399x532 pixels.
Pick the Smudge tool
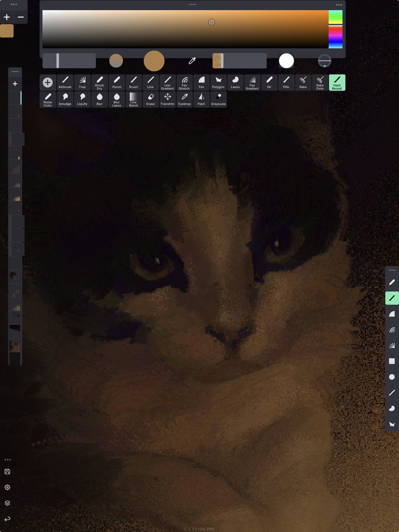click(65, 99)
